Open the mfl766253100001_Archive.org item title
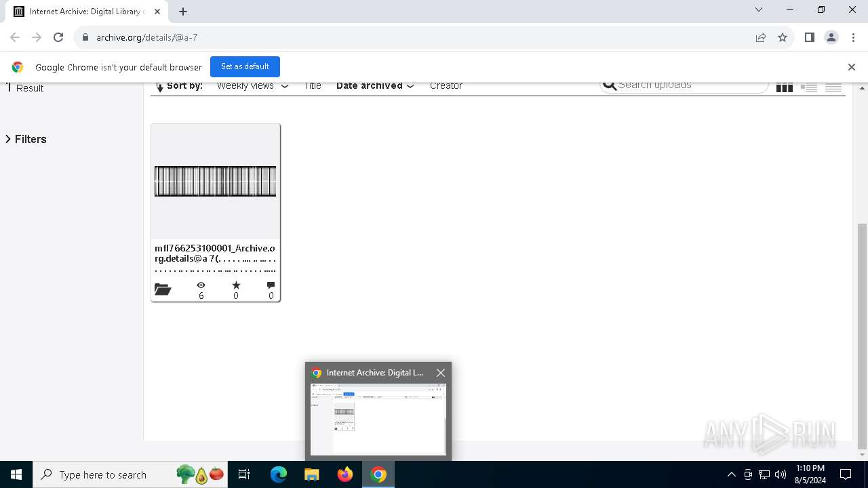This screenshot has width=868, height=488. pyautogui.click(x=215, y=258)
